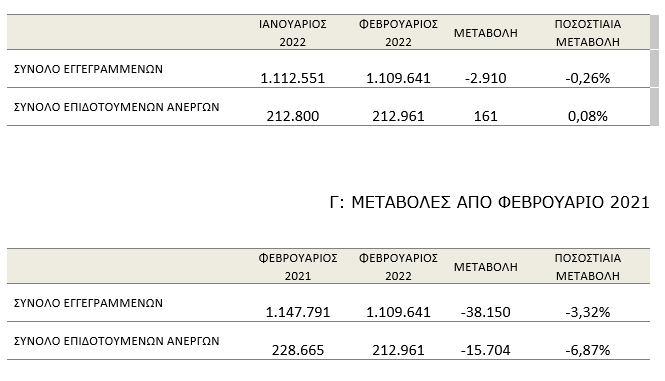Select ΣΥΝΟΛΟ ΕΠΙΔΟΤΟΥΜΕΝΩΝ ΑΝΕΡΓΩΝ label in the bottom table
The image size is (665, 381).
click(x=117, y=341)
